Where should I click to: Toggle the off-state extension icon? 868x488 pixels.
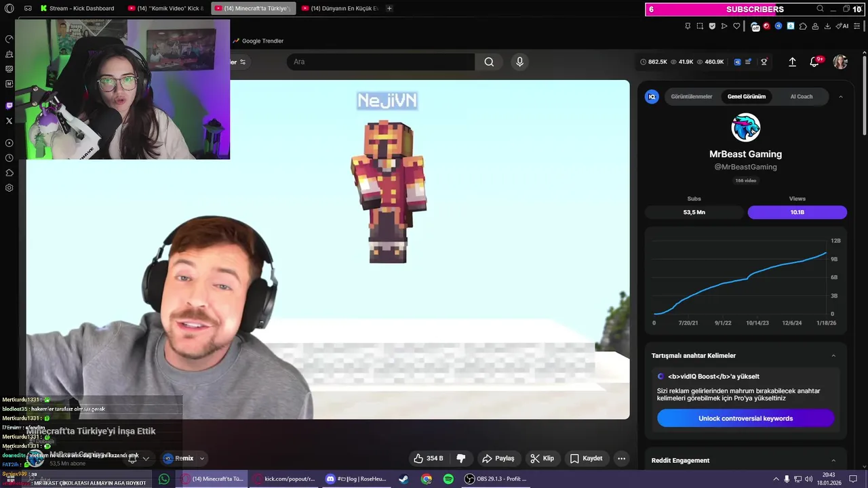coord(755,27)
